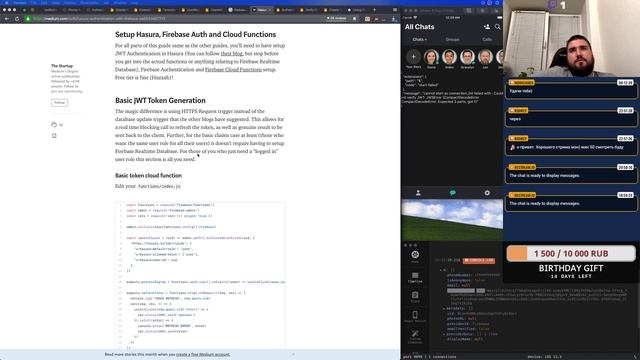This screenshot has width=640, height=360.
Task: Click 'Basic JWT Token Generation' heading
Action: pyautogui.click(x=160, y=100)
